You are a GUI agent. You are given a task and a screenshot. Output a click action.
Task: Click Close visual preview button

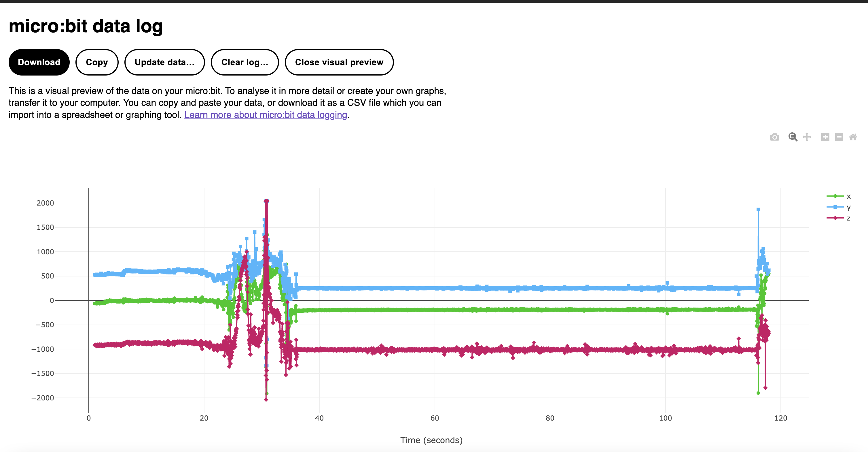point(339,62)
